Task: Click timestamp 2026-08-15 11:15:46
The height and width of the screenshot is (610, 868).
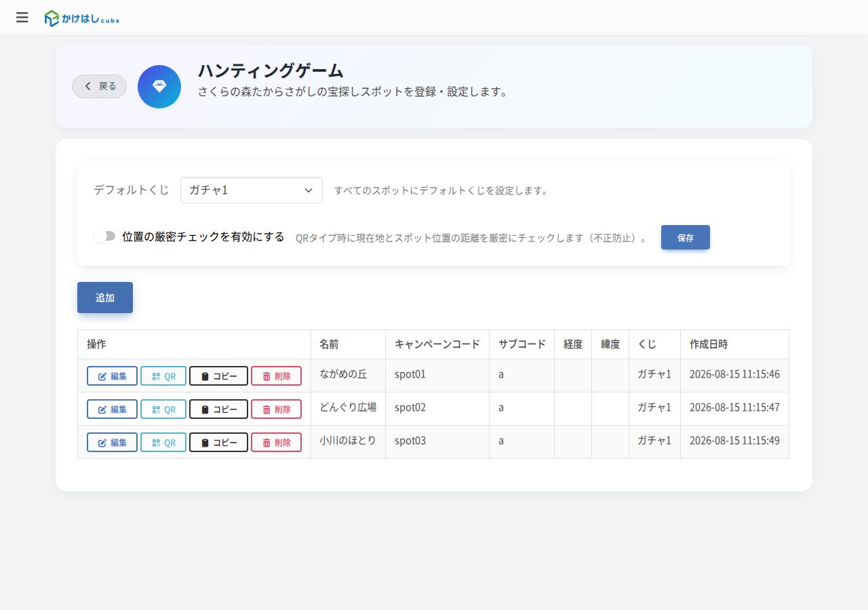Action: coord(734,374)
